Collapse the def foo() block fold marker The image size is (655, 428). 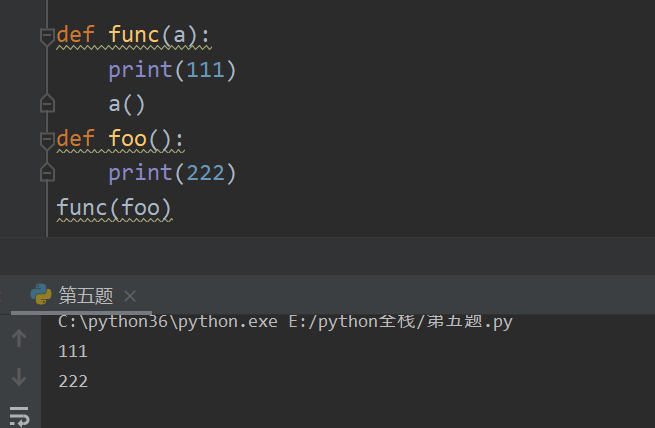[x=46, y=140]
